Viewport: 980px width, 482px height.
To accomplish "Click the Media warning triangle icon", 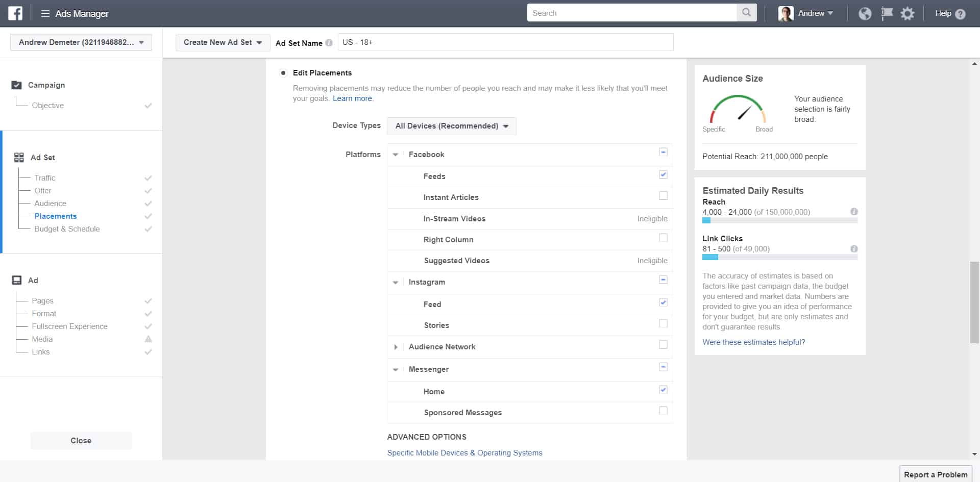I will point(148,339).
